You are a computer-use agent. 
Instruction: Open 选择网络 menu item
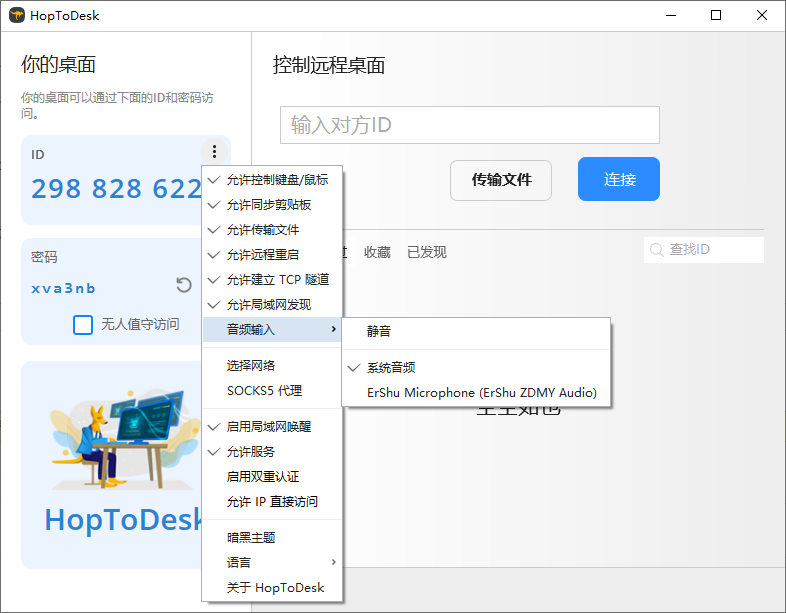click(272, 366)
